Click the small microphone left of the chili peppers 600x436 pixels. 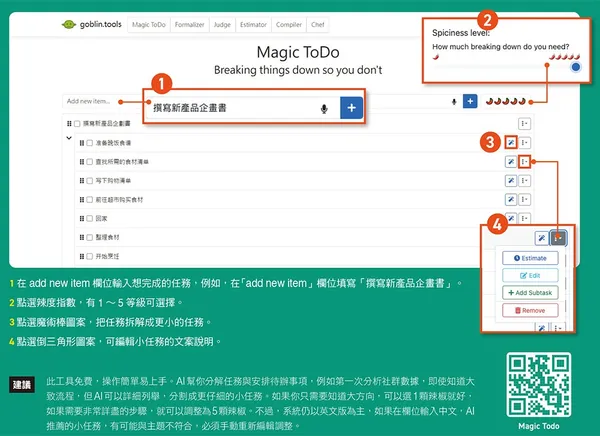(454, 101)
